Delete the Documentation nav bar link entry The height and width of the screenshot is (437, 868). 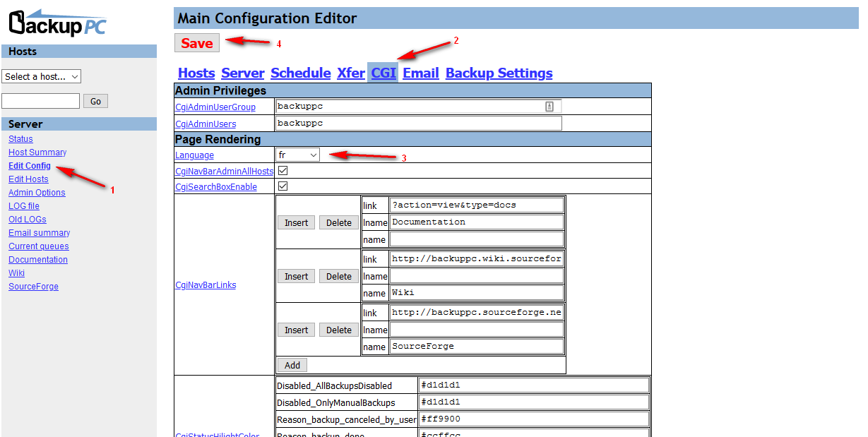point(339,222)
